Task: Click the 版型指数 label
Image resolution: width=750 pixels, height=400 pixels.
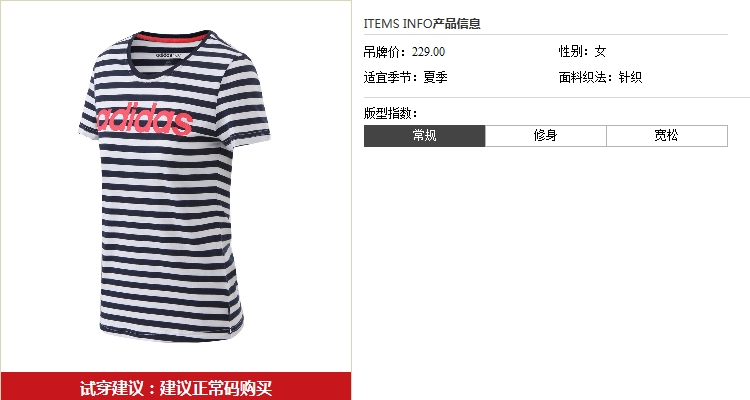Action: point(390,113)
